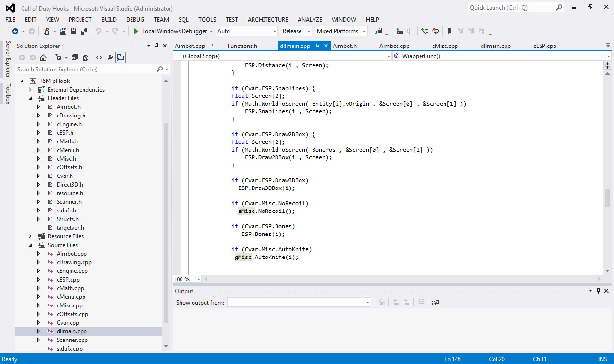Switch to the Functions.h tab
The image size is (614, 364).
[x=242, y=46]
